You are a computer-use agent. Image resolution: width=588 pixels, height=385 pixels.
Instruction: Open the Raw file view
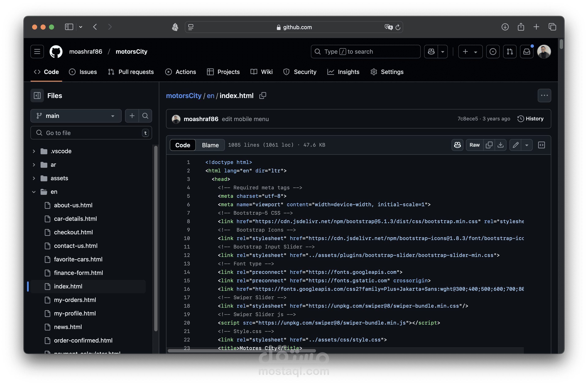(474, 145)
